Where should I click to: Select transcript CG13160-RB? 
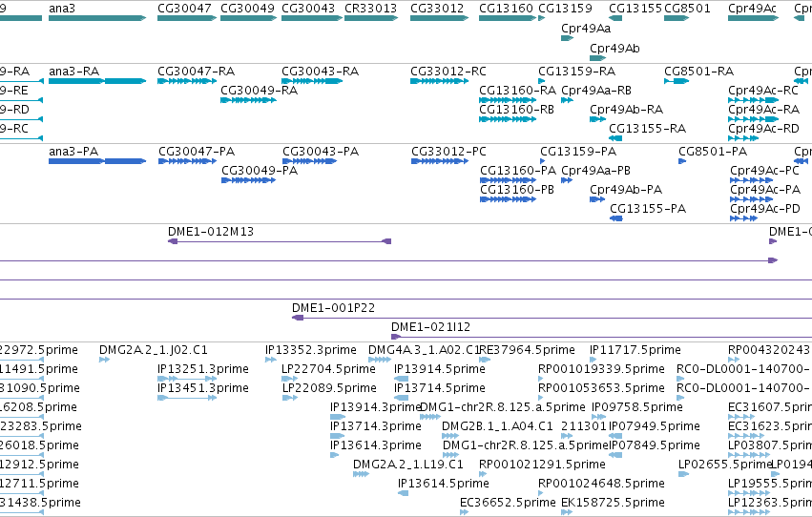point(508,119)
